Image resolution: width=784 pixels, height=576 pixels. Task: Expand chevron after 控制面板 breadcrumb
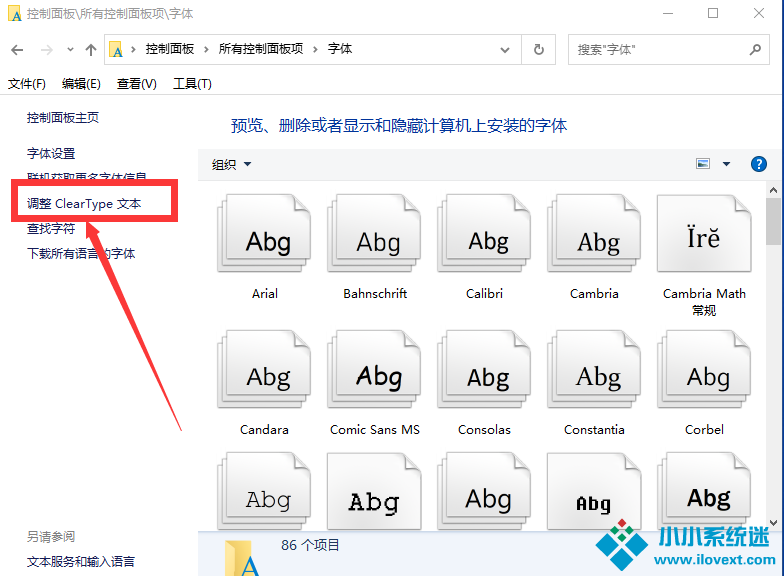tap(206, 50)
